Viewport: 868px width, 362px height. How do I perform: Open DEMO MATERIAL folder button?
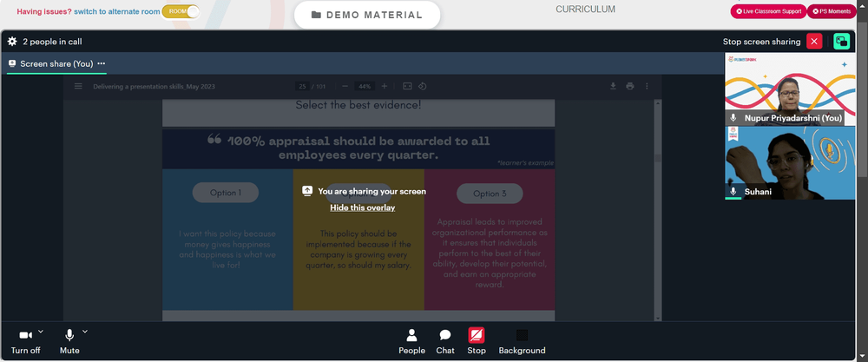click(x=367, y=15)
